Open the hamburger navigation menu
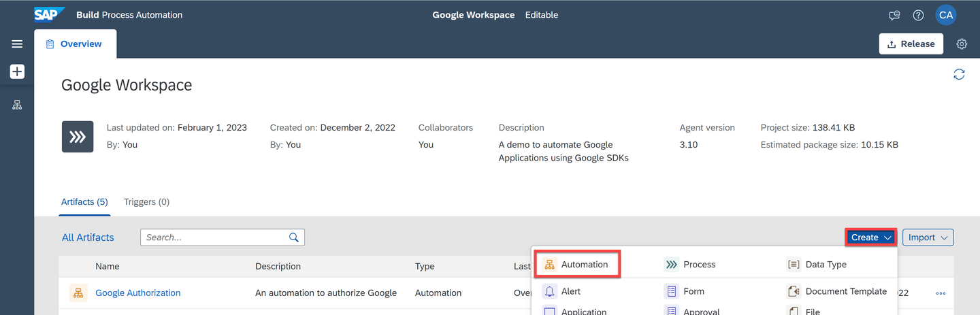Viewport: 980px width, 315px height. click(17, 44)
